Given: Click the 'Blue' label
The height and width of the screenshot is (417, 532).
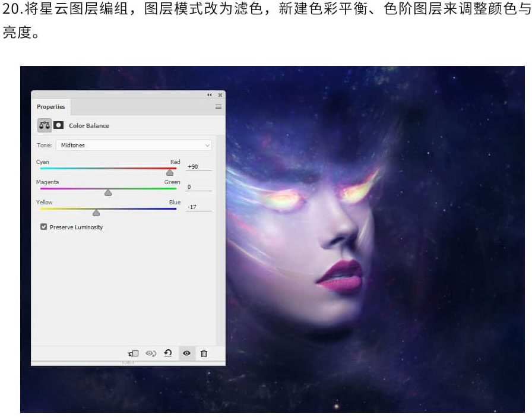Looking at the screenshot, I should point(175,202).
